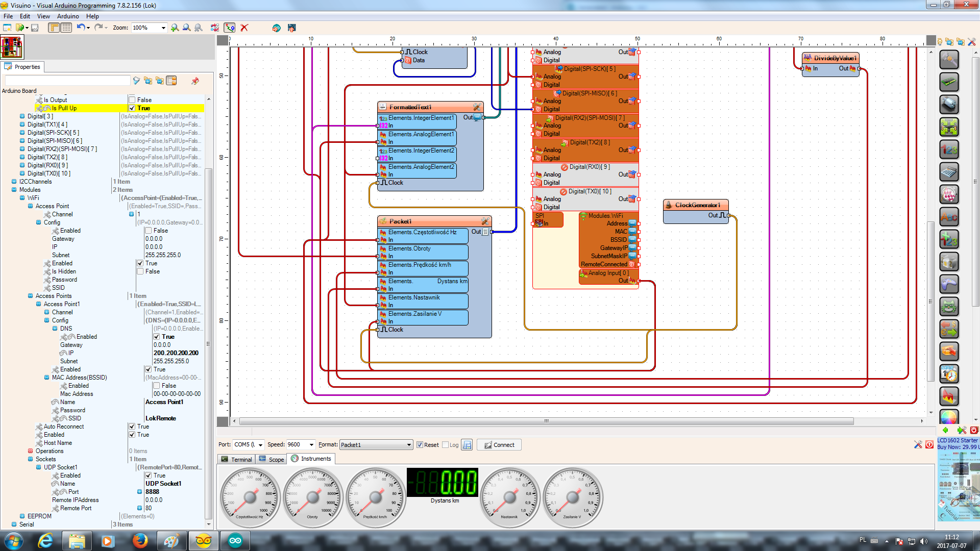This screenshot has height=551, width=980.
Task: Click the Undo arrow icon
Action: point(81,28)
